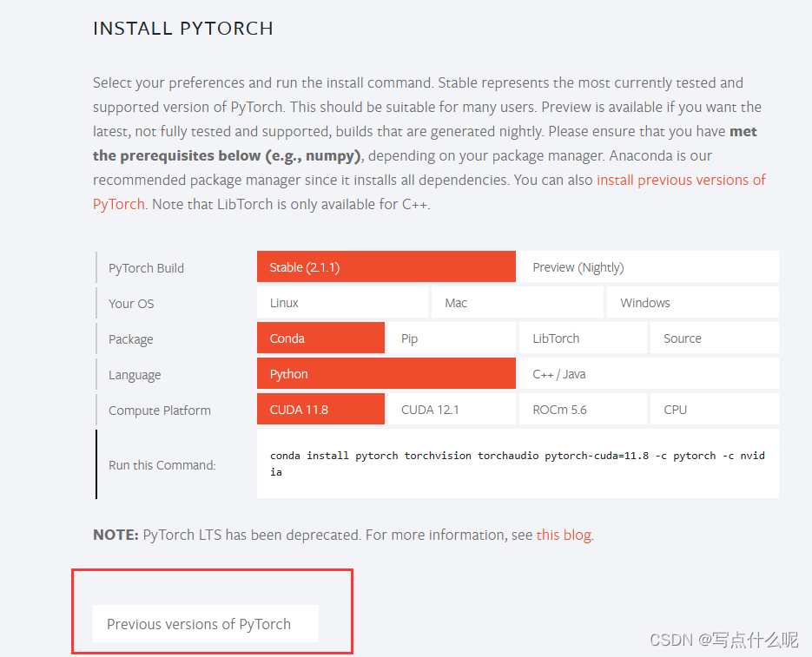Choose Linux as your OS

point(341,302)
